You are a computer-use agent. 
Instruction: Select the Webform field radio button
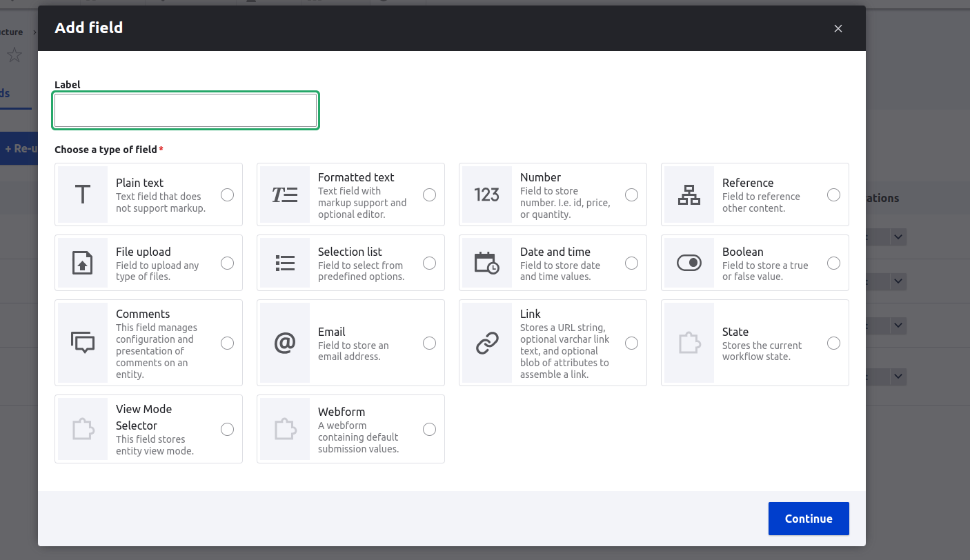(429, 428)
